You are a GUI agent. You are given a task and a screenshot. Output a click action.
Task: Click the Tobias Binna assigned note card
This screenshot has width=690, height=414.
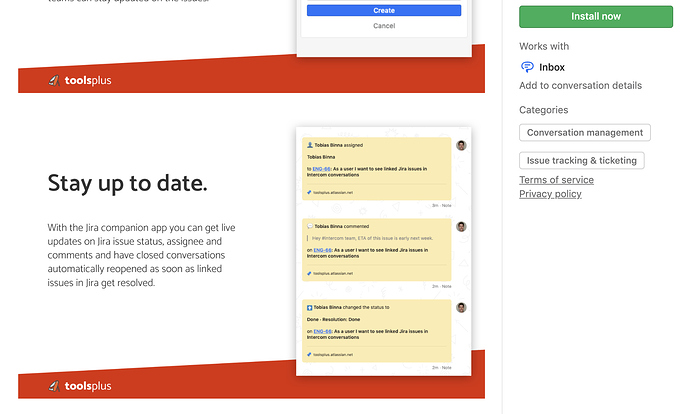tap(377, 169)
